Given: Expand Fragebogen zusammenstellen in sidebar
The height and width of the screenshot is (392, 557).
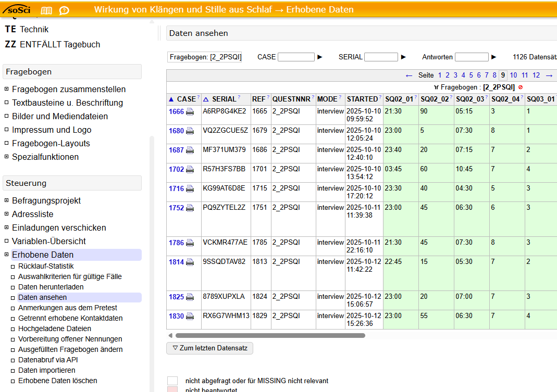Looking at the screenshot, I should pyautogui.click(x=7, y=89).
